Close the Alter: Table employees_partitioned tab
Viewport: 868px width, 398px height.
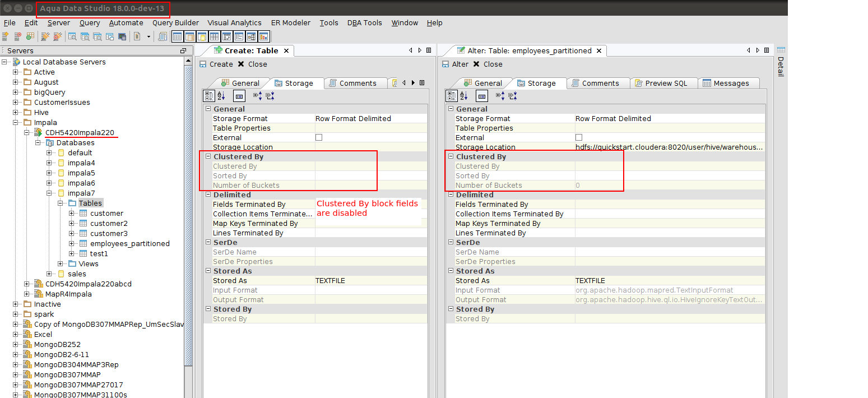click(x=599, y=50)
